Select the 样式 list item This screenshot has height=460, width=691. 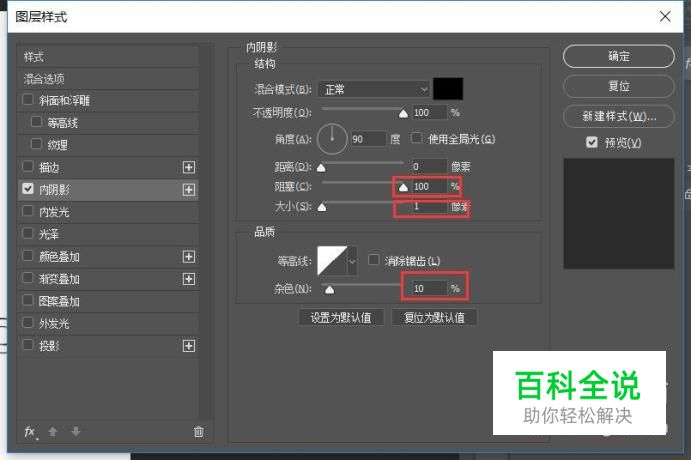[x=108, y=57]
